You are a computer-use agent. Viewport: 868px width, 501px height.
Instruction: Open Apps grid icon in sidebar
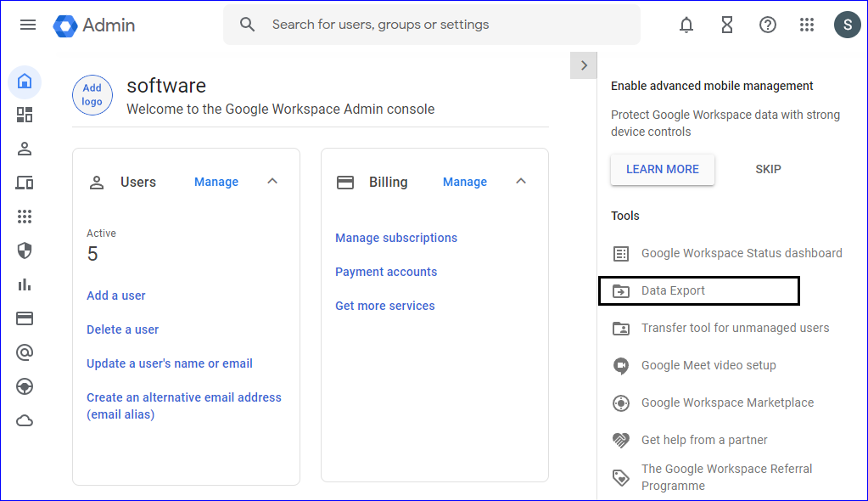pos(25,217)
